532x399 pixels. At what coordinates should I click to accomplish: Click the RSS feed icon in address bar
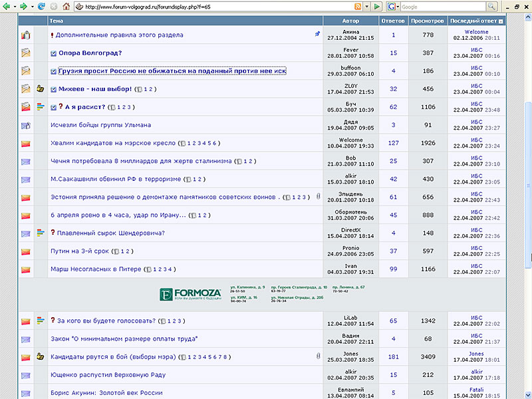(358, 7)
